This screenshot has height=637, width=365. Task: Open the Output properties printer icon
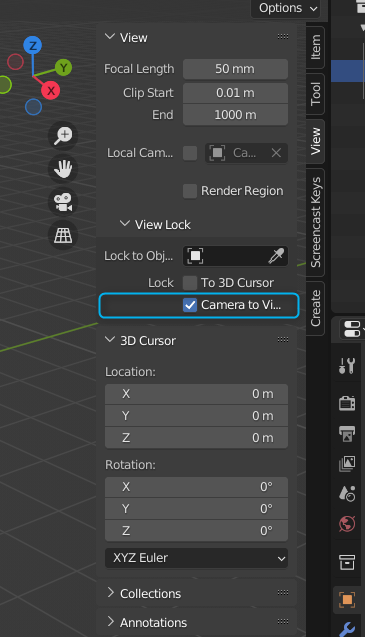point(347,433)
